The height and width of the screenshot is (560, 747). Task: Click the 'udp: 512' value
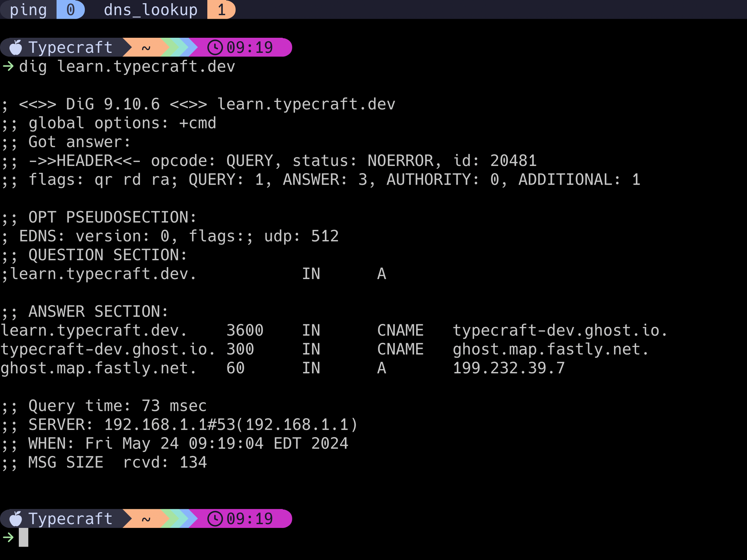point(301,236)
